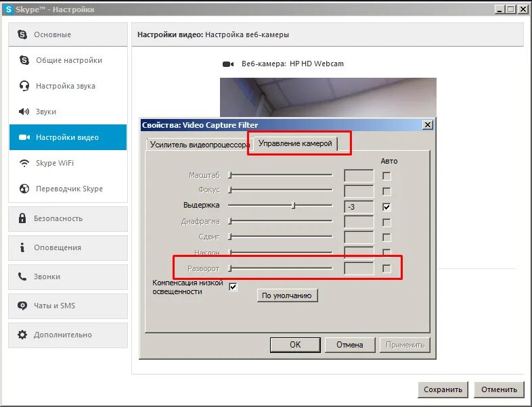
Task: Click the Выдержка value field showing -3
Action: coord(359,207)
